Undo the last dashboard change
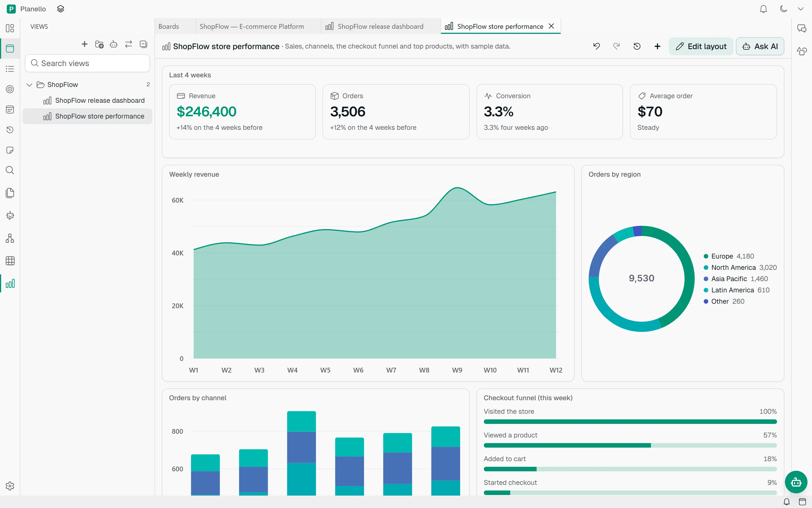 coord(596,46)
